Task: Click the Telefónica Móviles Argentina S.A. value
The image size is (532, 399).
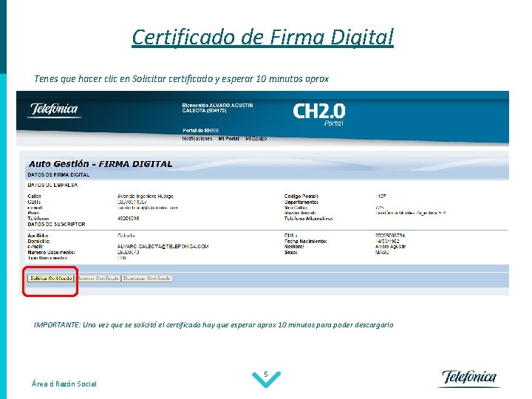Action: pyautogui.click(x=411, y=213)
